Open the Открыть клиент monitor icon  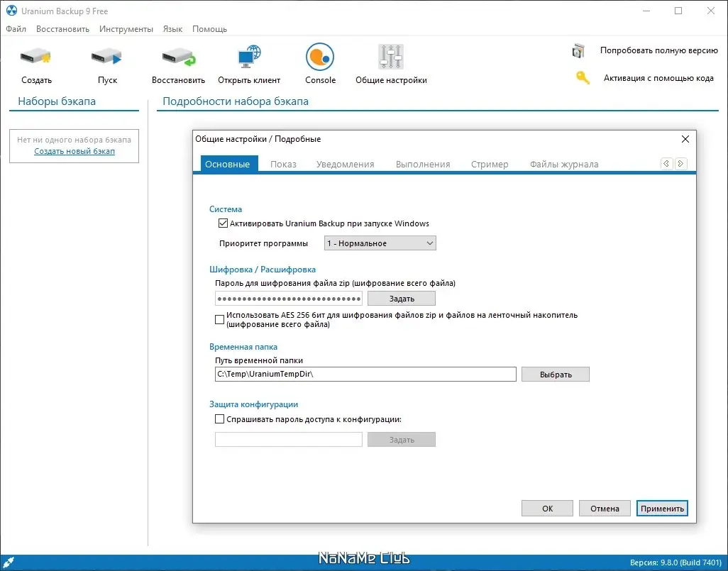[249, 57]
